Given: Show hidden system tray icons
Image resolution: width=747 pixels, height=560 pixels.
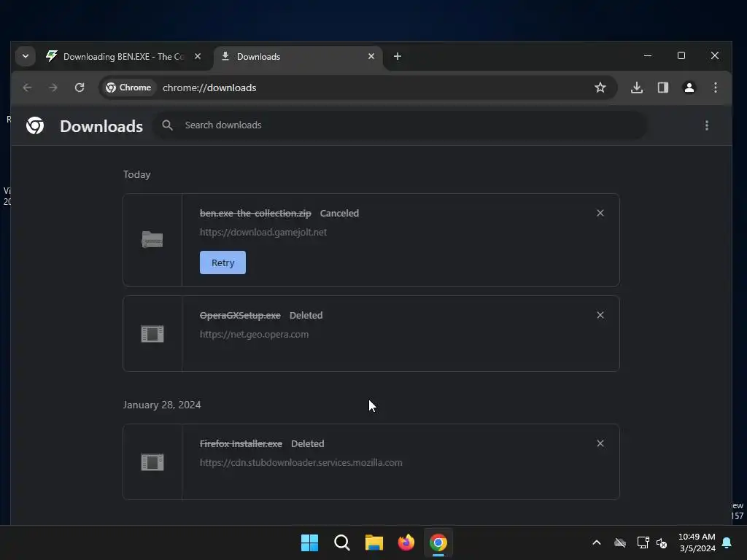Looking at the screenshot, I should click(x=597, y=542).
